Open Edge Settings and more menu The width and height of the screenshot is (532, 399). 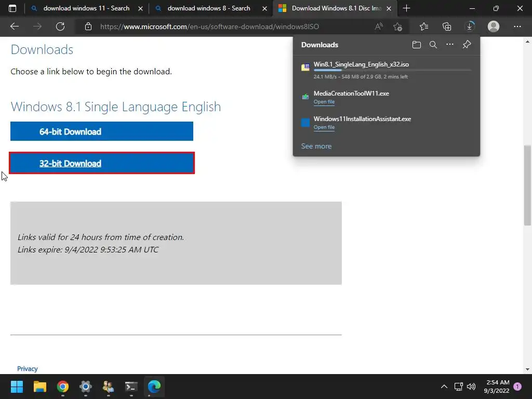coord(517,26)
